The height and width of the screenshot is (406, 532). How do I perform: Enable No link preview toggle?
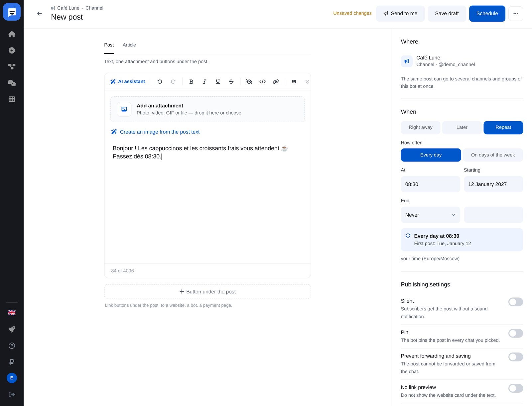(515, 388)
